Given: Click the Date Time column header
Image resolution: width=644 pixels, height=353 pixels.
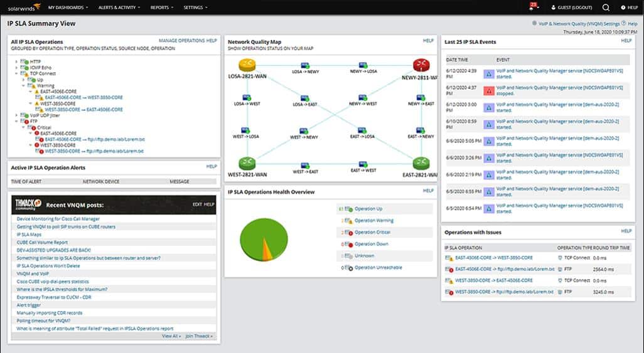Looking at the screenshot, I should click(x=457, y=60).
